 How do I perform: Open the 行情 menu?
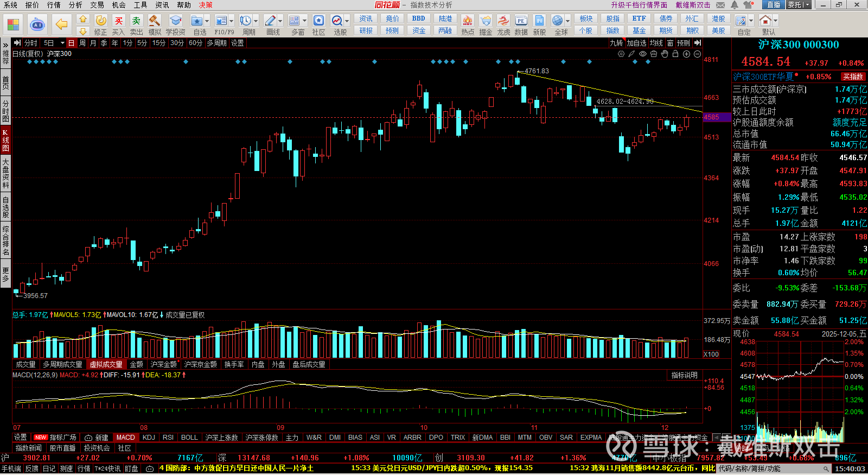coord(54,5)
